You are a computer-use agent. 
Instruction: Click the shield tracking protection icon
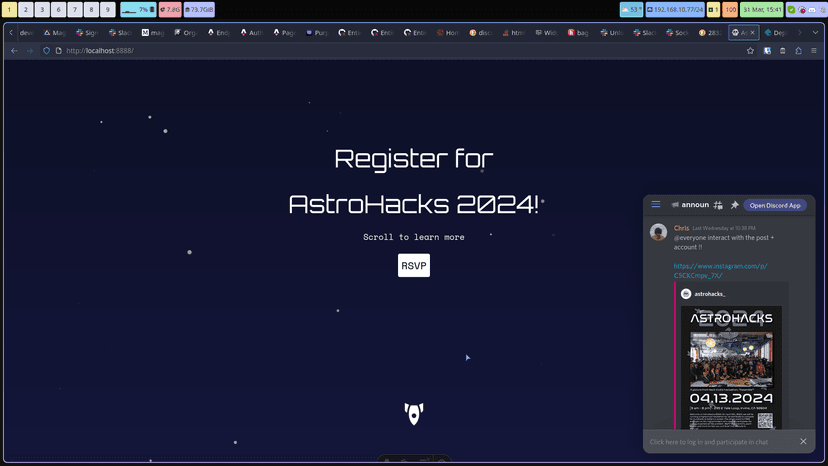click(46, 51)
